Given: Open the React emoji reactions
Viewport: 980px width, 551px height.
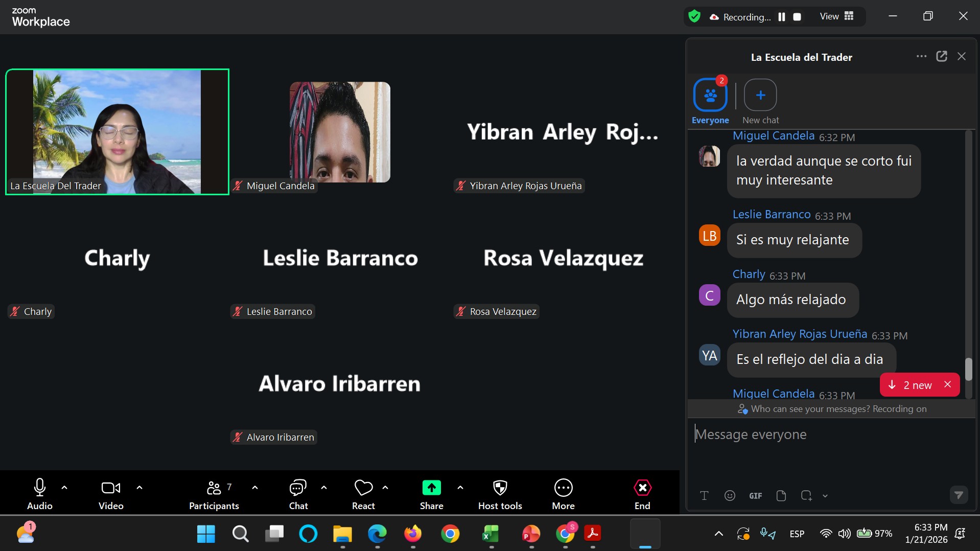Looking at the screenshot, I should pos(363,489).
